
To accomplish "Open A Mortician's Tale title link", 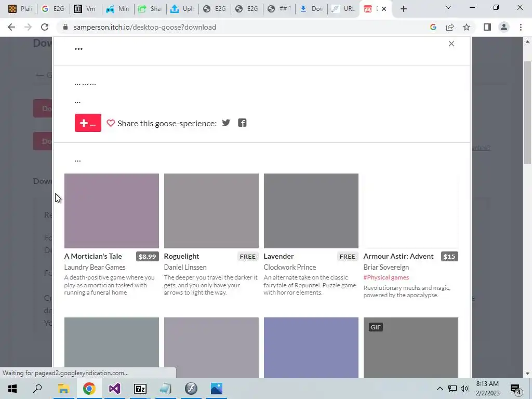I will (93, 256).
